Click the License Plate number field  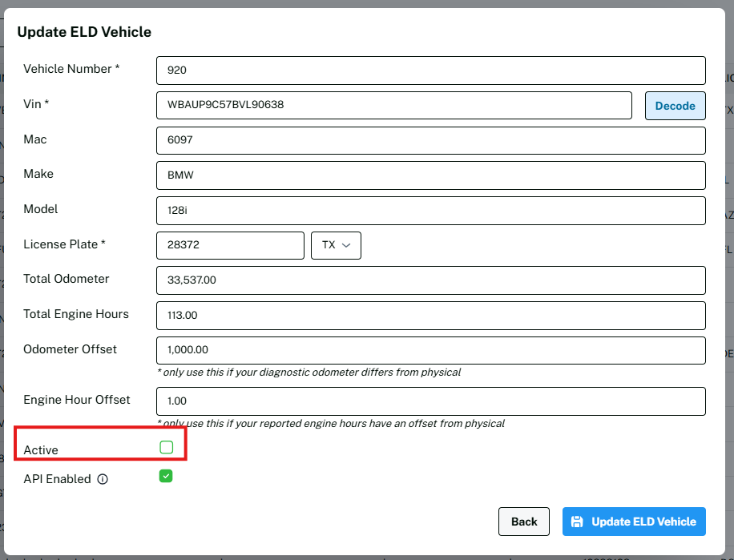(x=230, y=245)
